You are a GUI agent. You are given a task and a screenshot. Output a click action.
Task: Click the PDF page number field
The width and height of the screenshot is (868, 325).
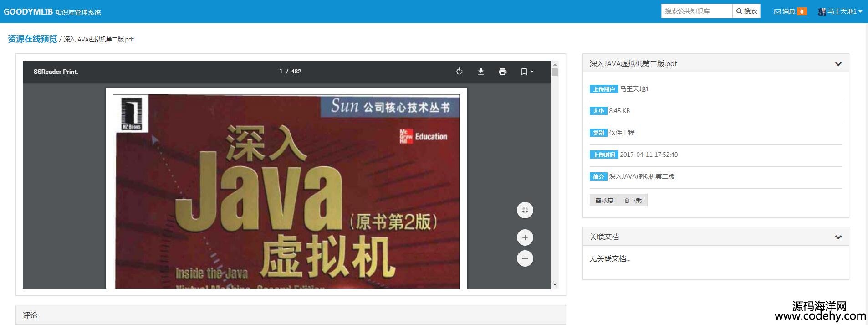281,71
